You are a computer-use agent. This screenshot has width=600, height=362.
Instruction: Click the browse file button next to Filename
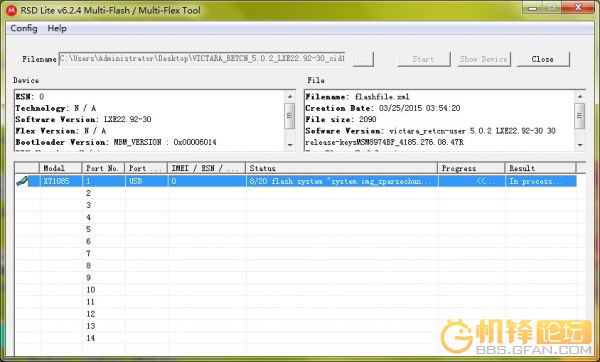[x=363, y=59]
